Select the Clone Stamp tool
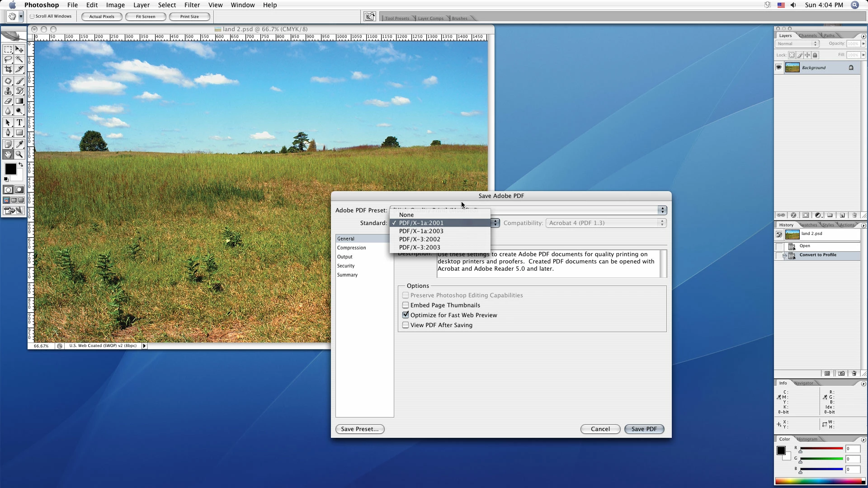 (x=8, y=91)
